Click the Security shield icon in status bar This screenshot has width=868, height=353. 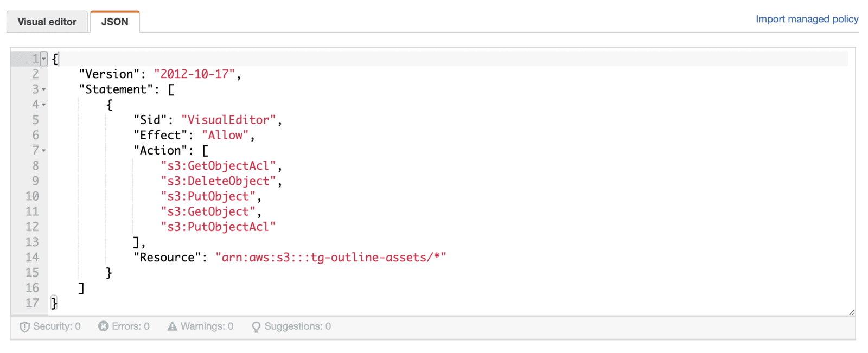[24, 327]
